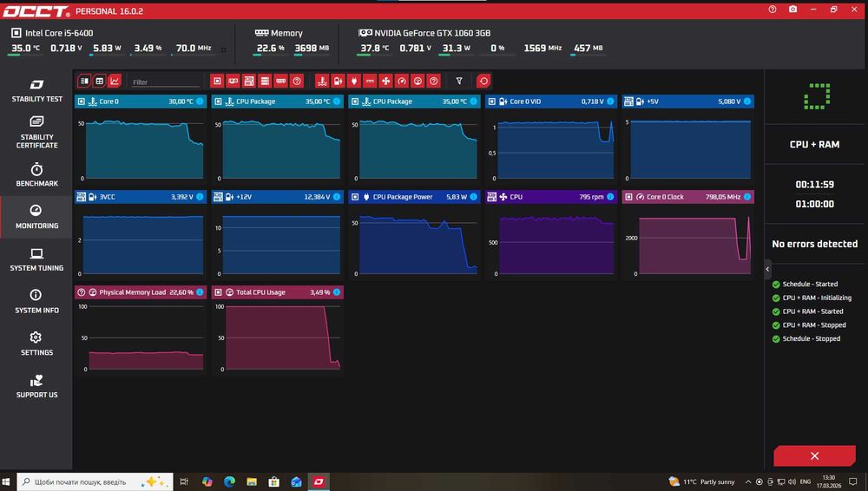Viewport: 868px width, 491px height.
Task: Collapse the right test panel arrow
Action: pyautogui.click(x=767, y=269)
